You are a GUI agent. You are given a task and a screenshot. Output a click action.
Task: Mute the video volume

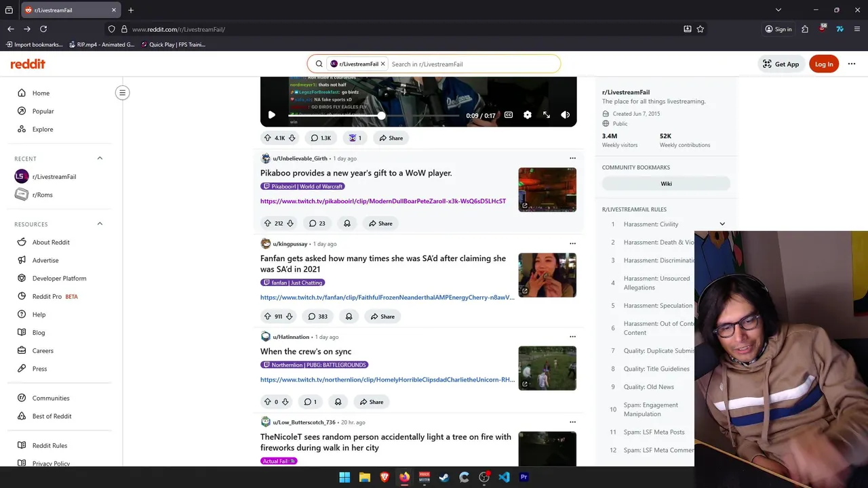[x=565, y=115]
